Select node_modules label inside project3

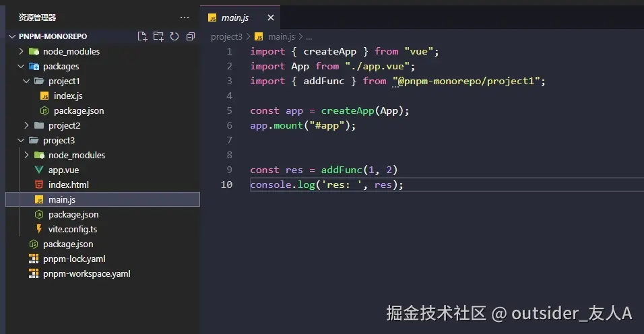pos(77,155)
